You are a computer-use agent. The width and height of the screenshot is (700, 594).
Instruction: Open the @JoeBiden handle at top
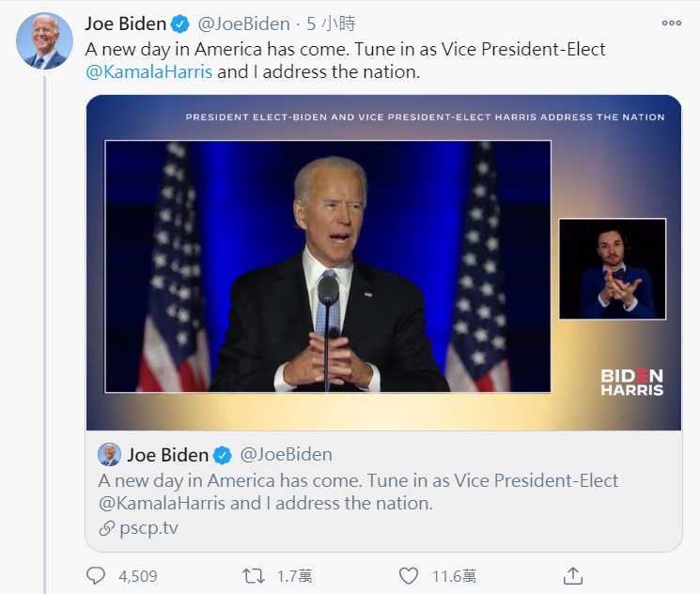242,23
